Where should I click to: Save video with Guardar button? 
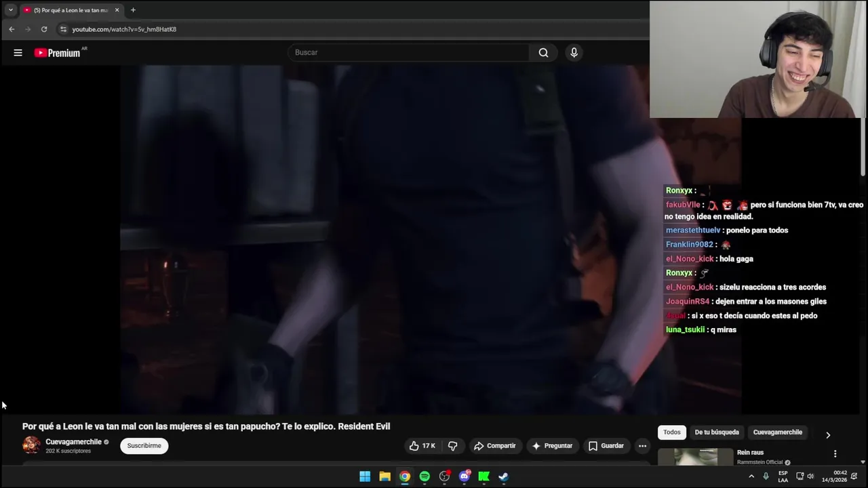[606, 446]
